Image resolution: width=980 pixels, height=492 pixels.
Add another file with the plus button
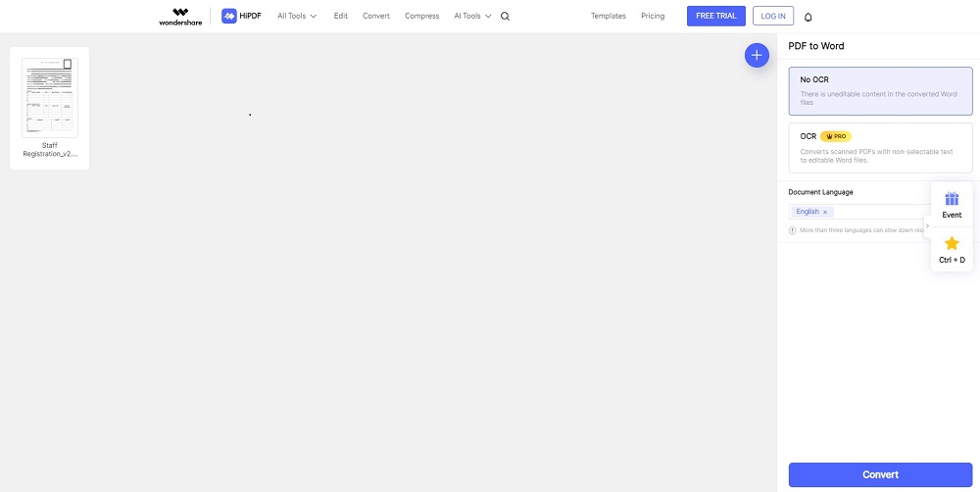tap(757, 56)
